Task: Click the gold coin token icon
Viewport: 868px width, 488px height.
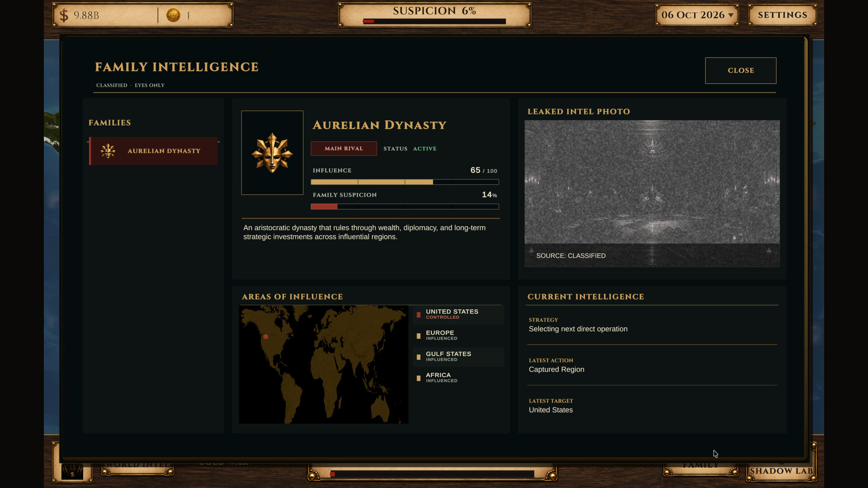Action: (x=173, y=15)
